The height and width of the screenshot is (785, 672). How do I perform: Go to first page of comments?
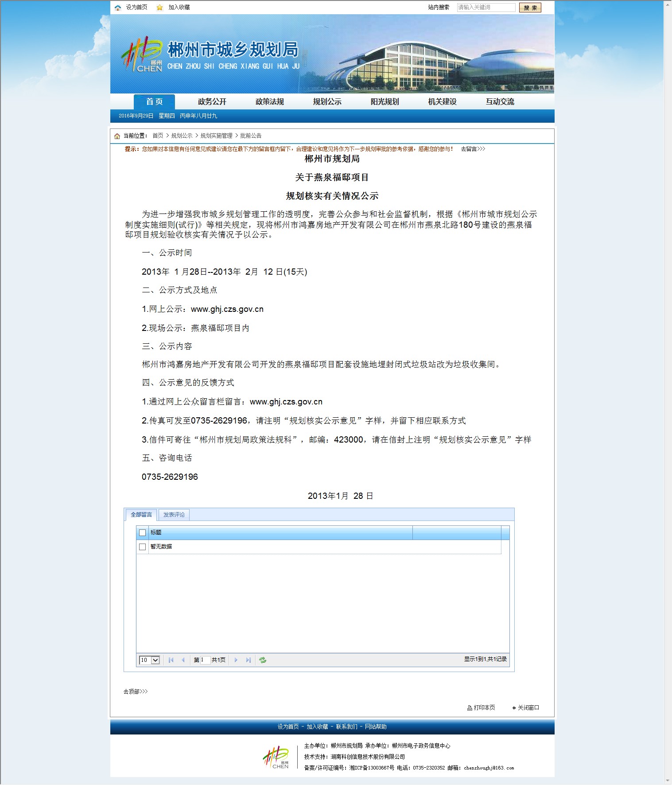[171, 660]
